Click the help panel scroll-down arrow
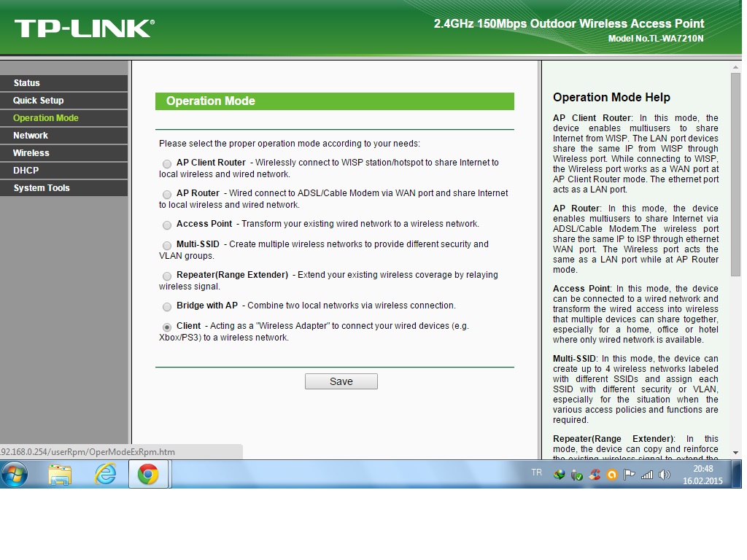The height and width of the screenshot is (560, 747). point(736,453)
